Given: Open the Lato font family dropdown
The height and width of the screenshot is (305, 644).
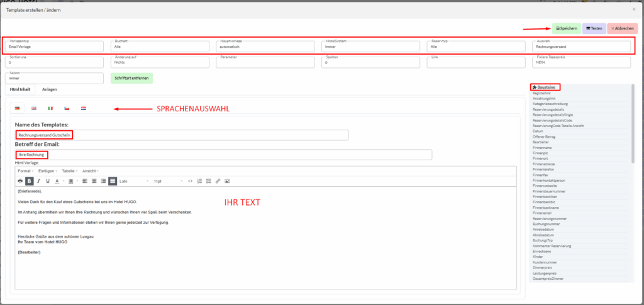Looking at the screenshot, I should coord(133,181).
